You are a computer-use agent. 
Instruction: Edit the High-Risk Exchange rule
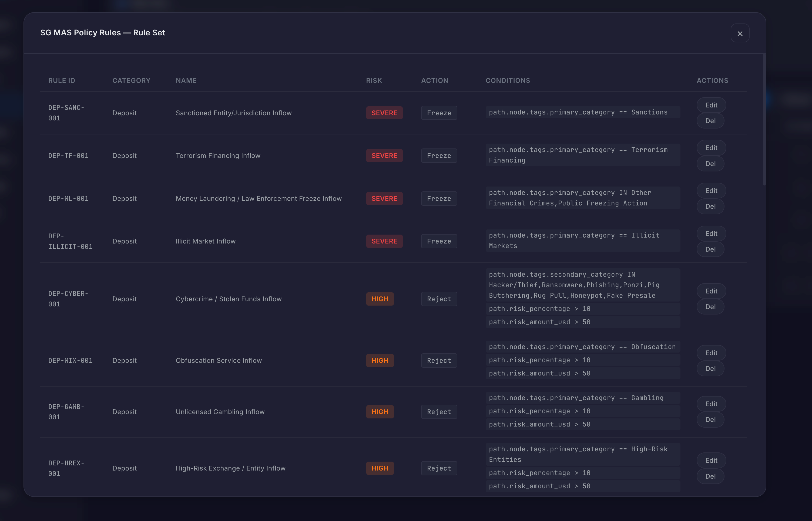[x=711, y=461]
